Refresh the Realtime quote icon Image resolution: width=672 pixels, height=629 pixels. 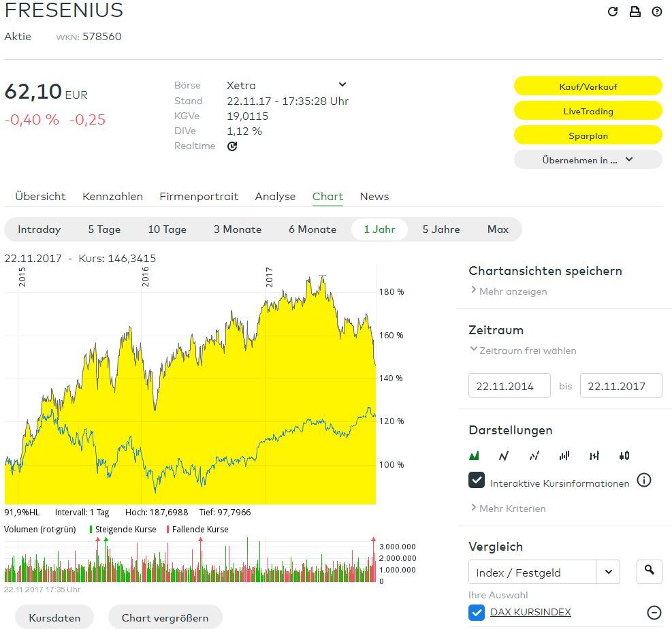pyautogui.click(x=232, y=146)
